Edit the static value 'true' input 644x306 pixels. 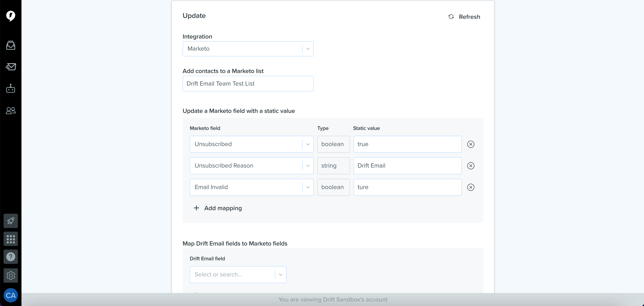pos(407,144)
